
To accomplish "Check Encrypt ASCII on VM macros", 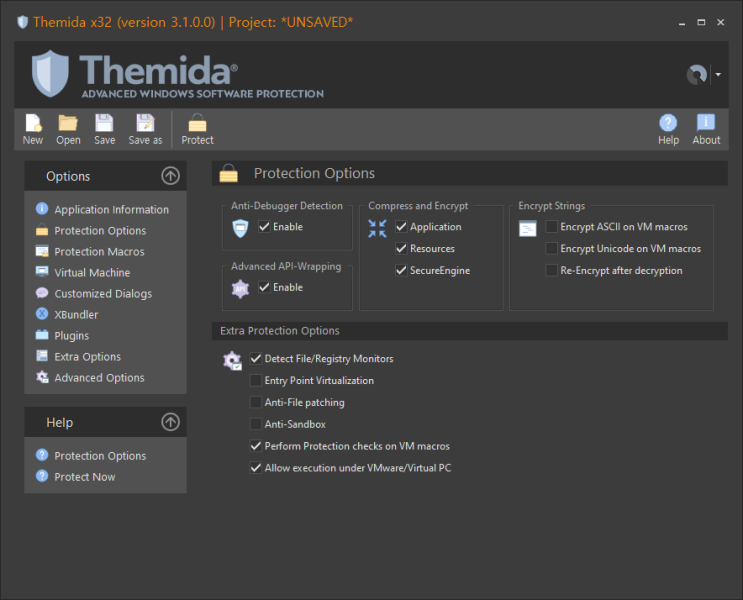I will pos(552,227).
